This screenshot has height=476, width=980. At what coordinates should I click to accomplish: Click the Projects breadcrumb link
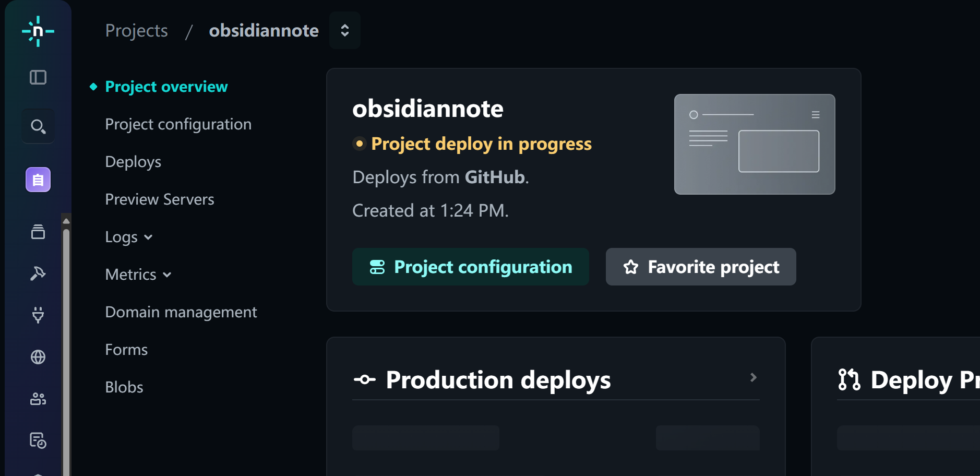137,30
